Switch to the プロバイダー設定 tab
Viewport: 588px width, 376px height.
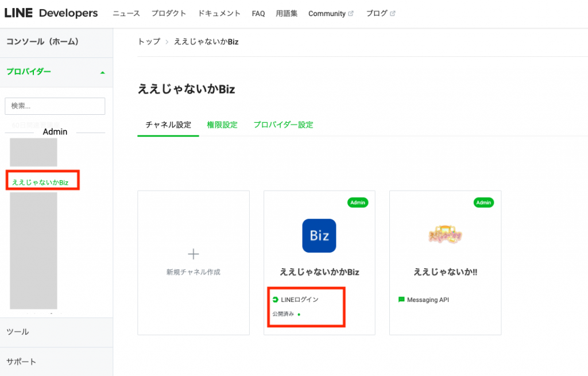coord(284,125)
